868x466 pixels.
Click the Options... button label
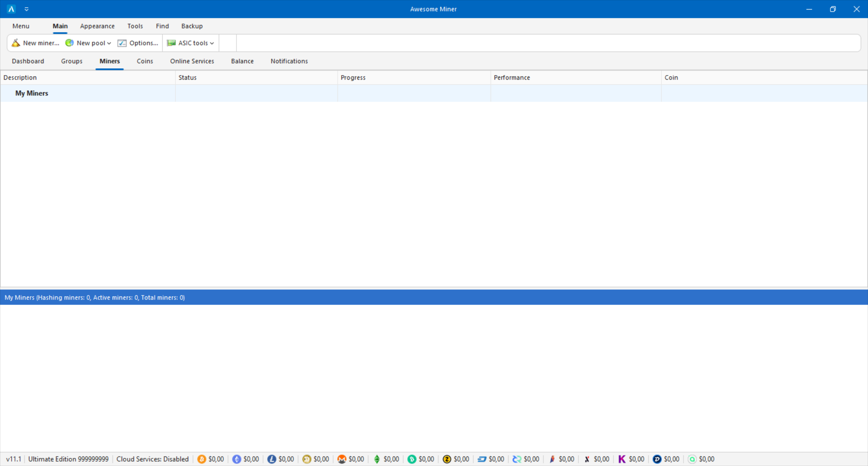(144, 43)
